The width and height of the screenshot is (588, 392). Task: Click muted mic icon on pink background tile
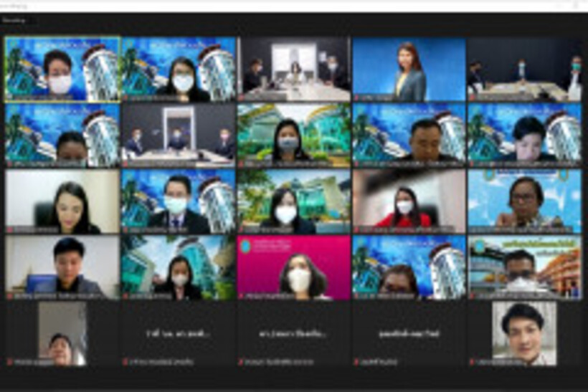tap(242, 296)
